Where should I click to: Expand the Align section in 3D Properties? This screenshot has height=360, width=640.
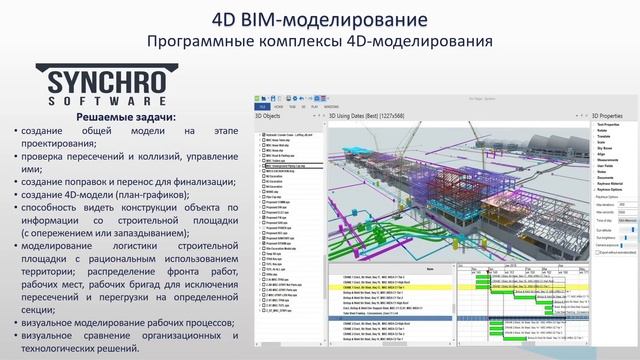point(601,154)
